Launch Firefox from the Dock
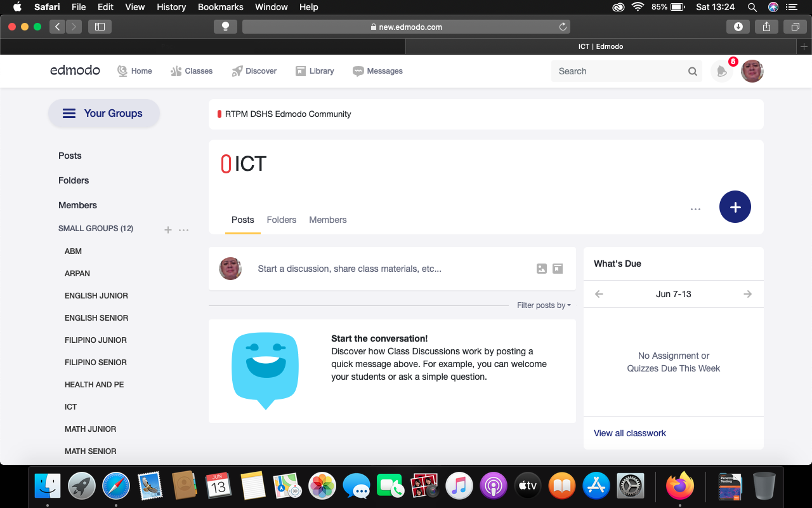This screenshot has width=812, height=508. [x=680, y=486]
